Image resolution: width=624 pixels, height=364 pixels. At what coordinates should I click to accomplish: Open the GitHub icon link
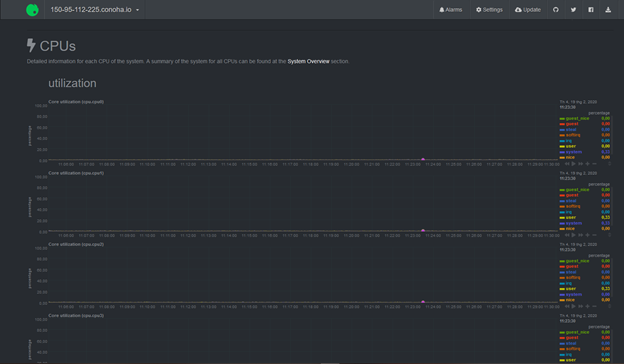556,10
